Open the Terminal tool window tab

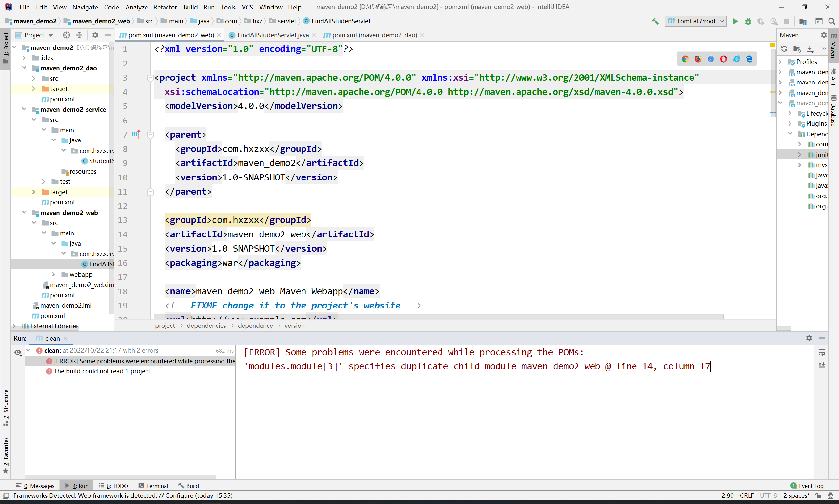153,486
